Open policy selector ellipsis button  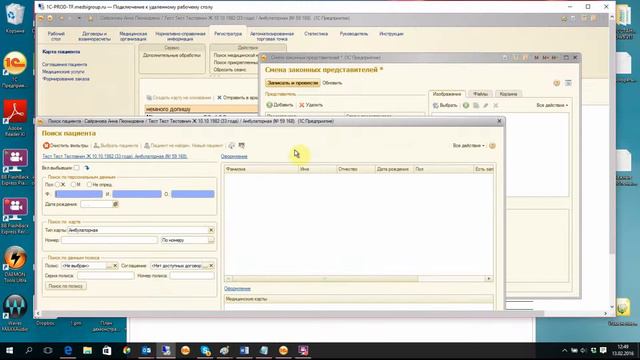(x=109, y=266)
